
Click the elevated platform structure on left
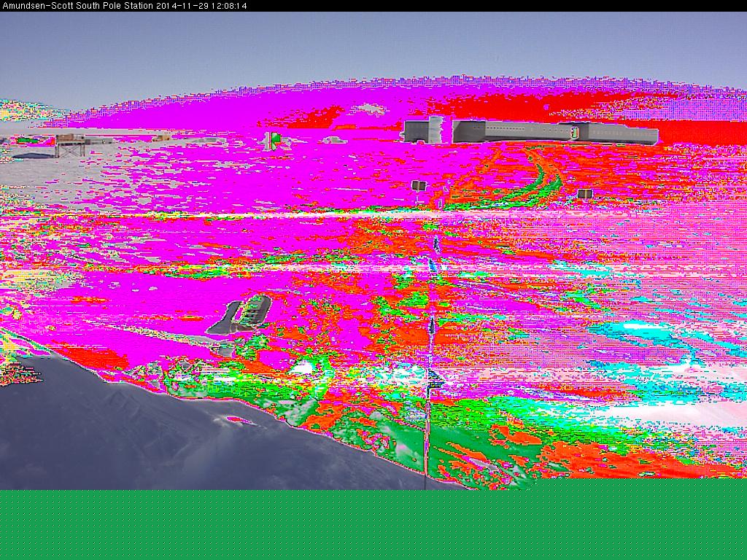click(x=70, y=144)
